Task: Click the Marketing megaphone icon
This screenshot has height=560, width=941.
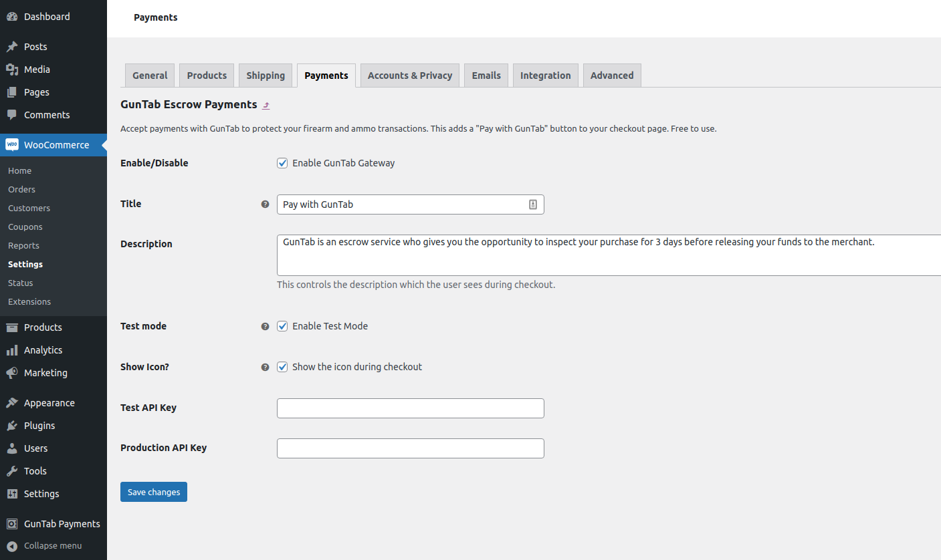Action: pos(12,373)
